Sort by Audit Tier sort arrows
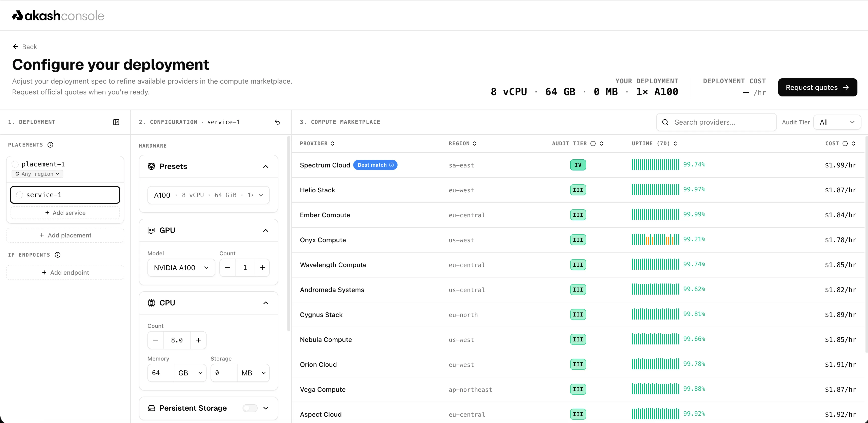The width and height of the screenshot is (868, 423). click(x=602, y=143)
